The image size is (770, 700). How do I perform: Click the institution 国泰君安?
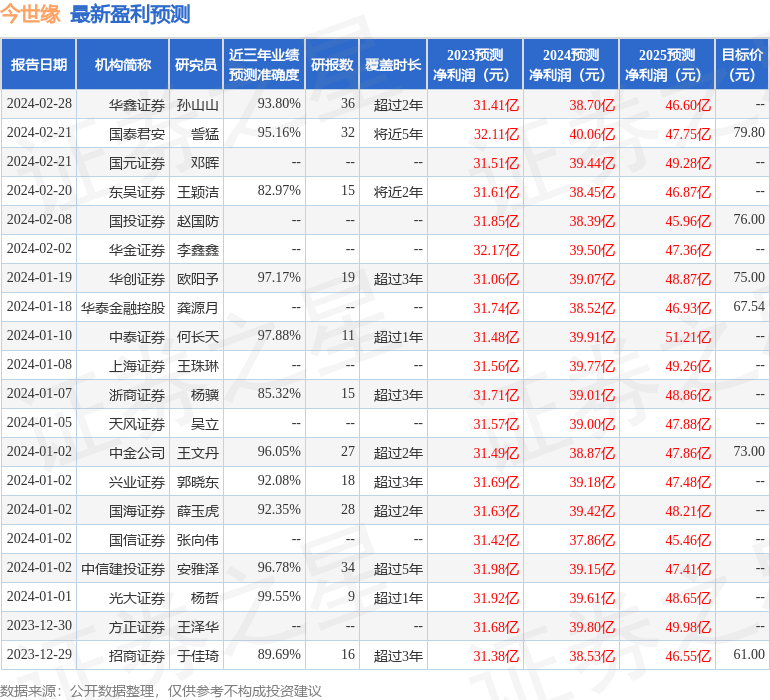[x=137, y=134]
